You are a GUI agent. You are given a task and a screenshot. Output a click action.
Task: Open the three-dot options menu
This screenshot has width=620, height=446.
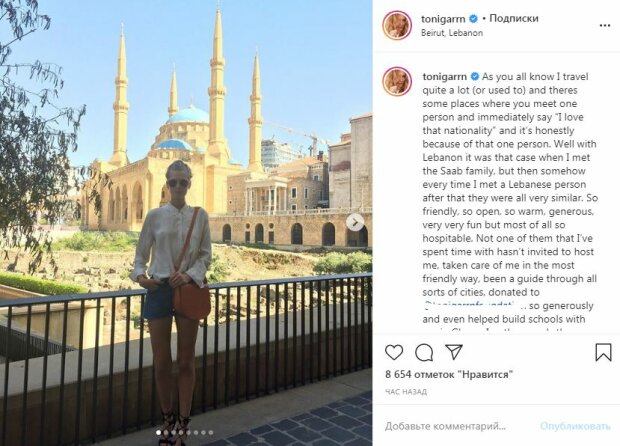pos(605,25)
